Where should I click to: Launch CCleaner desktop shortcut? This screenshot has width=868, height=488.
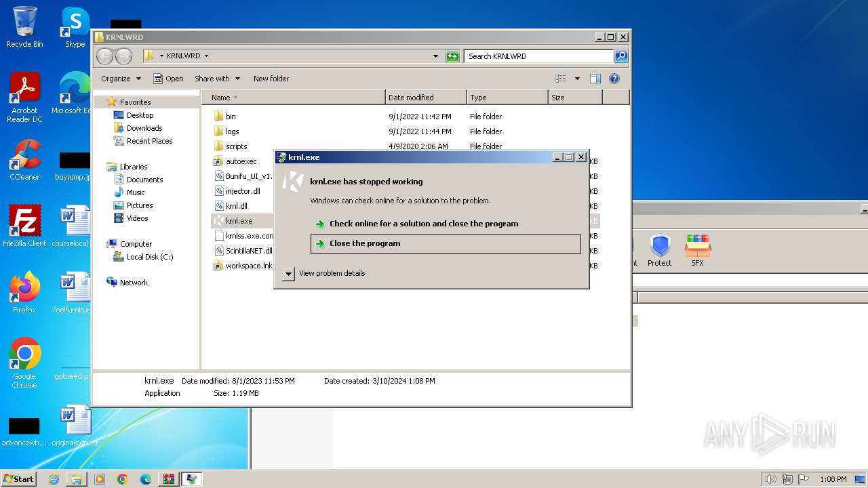click(x=24, y=160)
